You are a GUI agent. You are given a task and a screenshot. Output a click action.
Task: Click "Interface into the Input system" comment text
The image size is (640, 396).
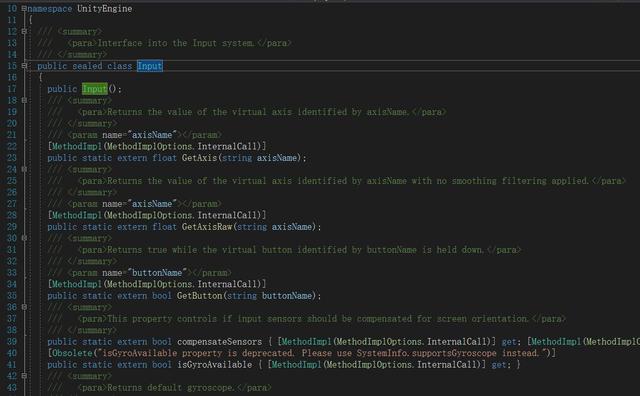coord(176,43)
